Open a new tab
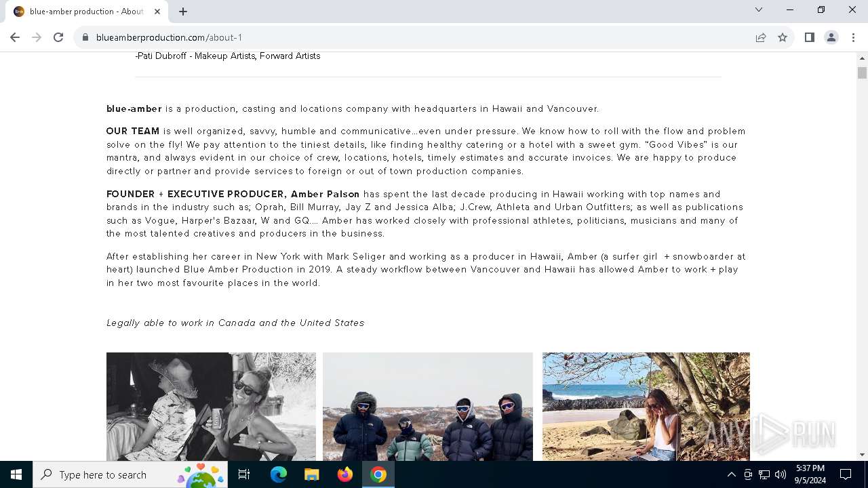 (x=183, y=11)
